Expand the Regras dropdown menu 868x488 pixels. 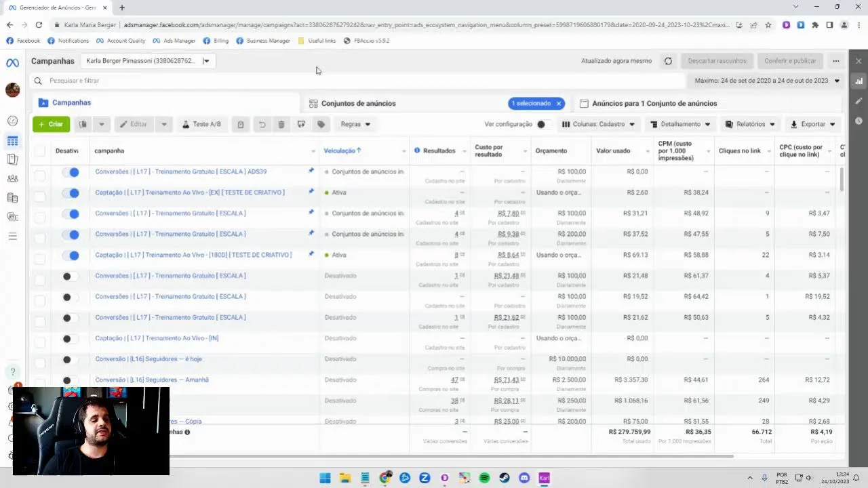(x=355, y=125)
